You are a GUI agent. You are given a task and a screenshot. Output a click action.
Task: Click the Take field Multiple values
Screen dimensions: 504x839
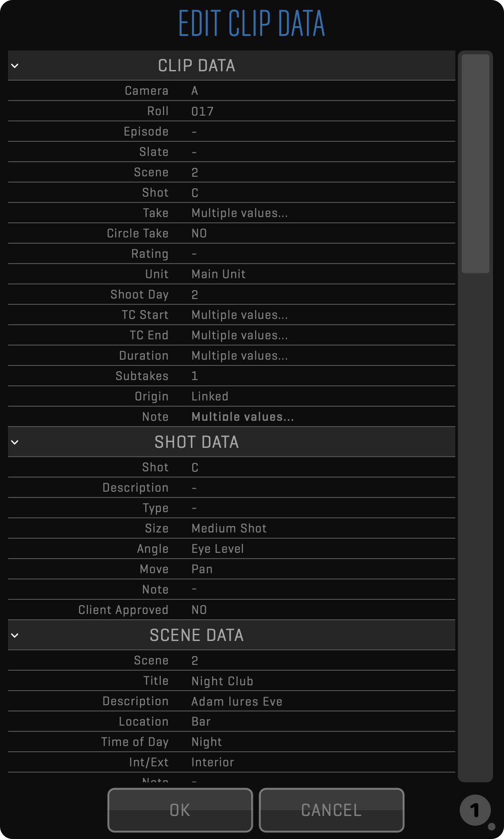(x=240, y=213)
